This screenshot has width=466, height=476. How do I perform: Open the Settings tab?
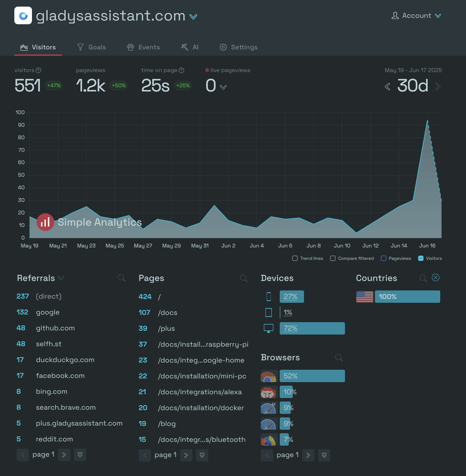pos(239,47)
